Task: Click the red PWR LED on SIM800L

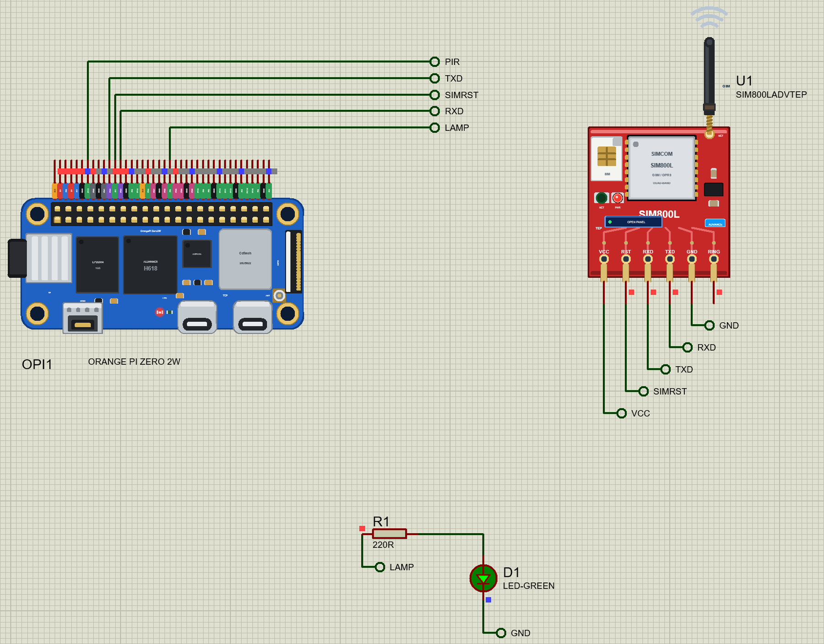Action: coord(618,198)
